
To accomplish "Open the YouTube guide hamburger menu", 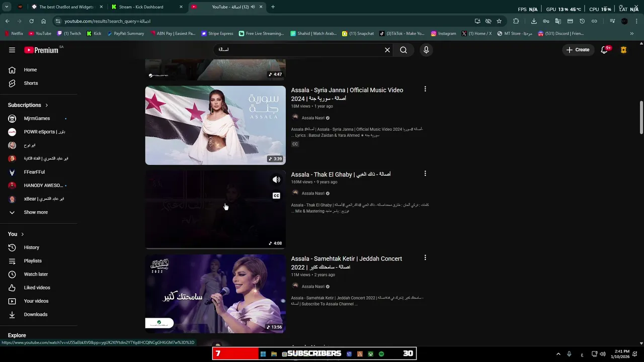I will [12, 50].
